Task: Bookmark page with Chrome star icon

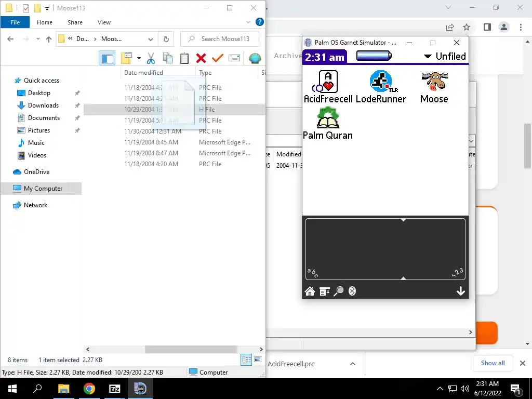Action: tap(467, 27)
